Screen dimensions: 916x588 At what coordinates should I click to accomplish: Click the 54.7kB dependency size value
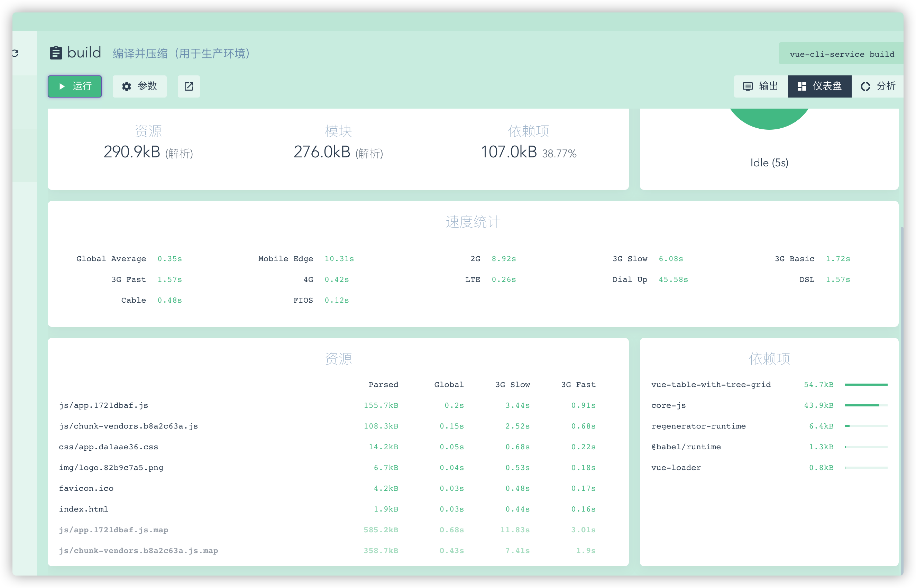pyautogui.click(x=819, y=385)
